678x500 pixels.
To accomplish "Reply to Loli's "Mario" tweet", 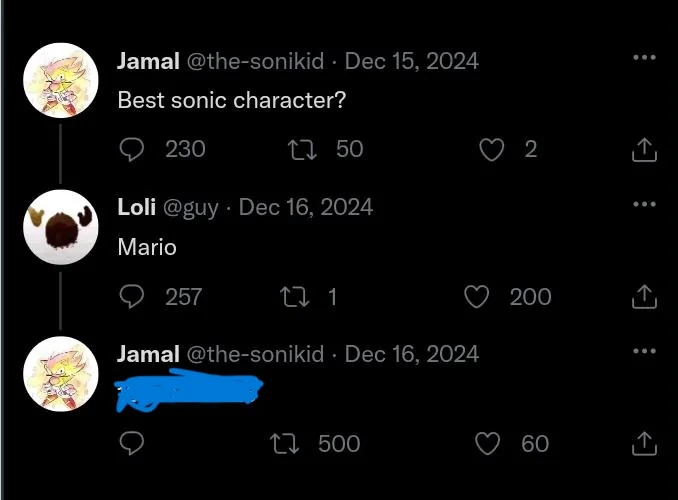I will 131,297.
